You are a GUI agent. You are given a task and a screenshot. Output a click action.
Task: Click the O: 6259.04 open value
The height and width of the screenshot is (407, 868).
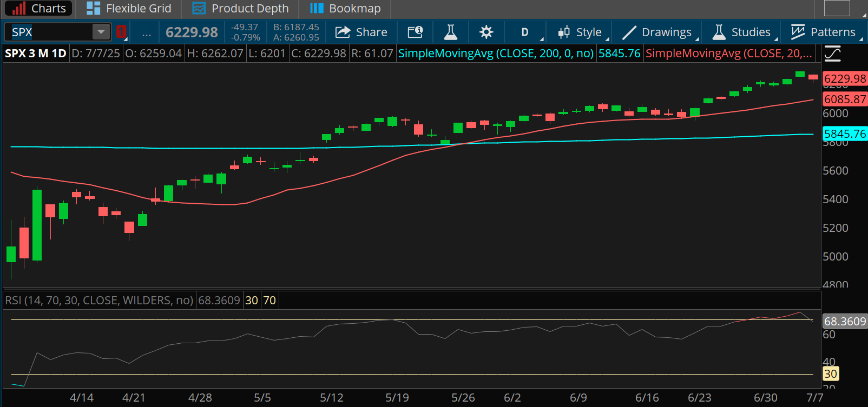[153, 54]
